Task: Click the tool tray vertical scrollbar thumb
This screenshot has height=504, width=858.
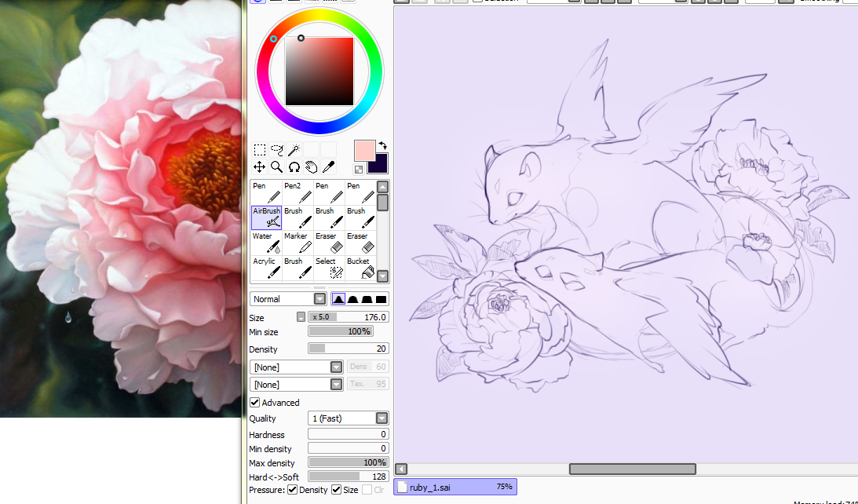Action: [x=383, y=203]
